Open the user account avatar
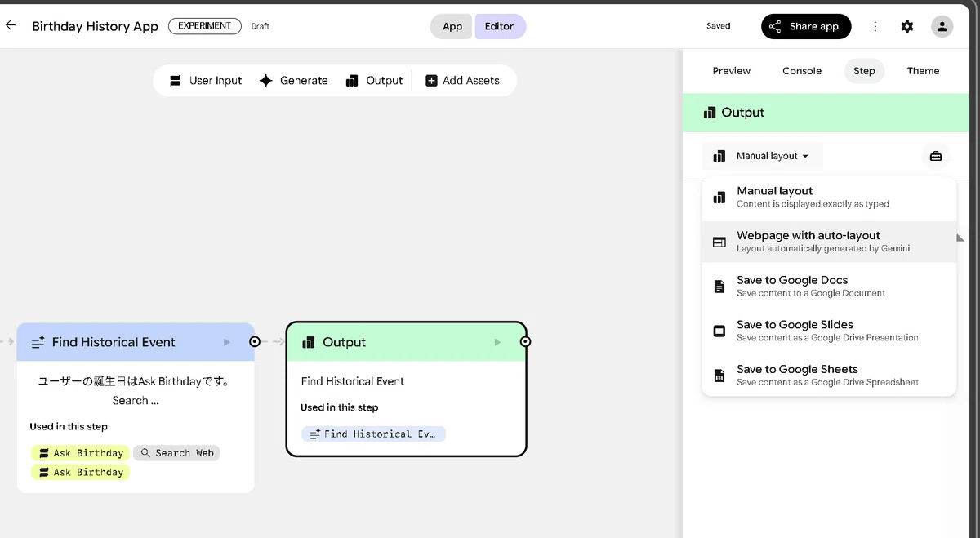This screenshot has width=980, height=538. pyautogui.click(x=942, y=26)
